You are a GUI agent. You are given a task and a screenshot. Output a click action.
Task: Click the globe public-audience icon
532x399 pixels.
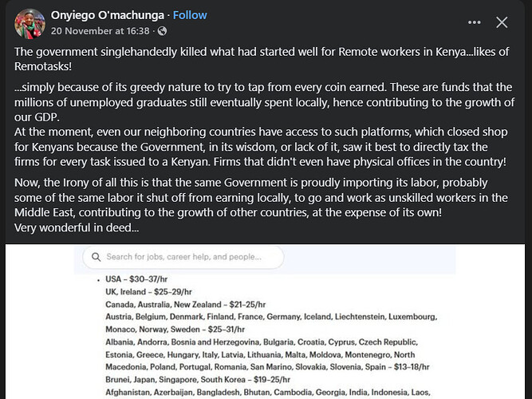pos(163,31)
